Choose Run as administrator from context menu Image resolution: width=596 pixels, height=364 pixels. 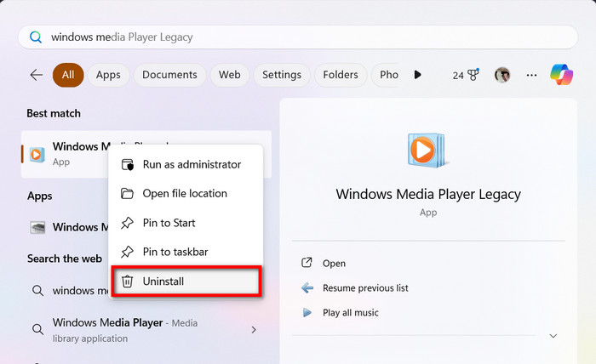(x=186, y=164)
